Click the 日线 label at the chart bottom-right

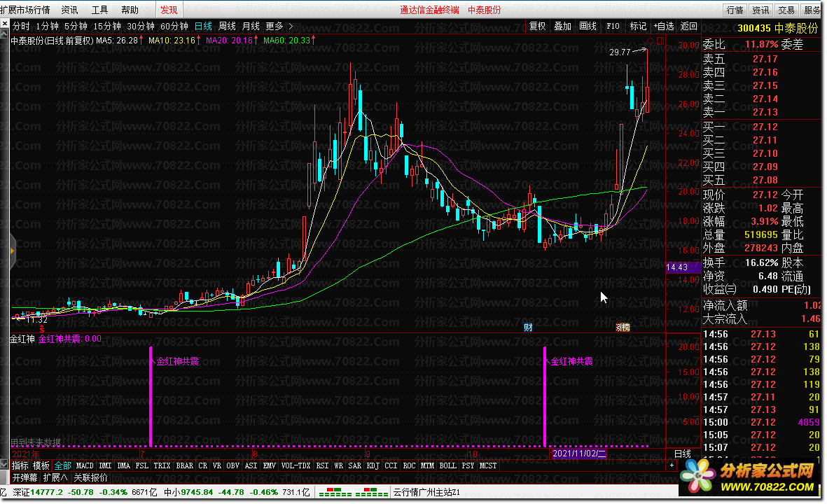coord(683,454)
